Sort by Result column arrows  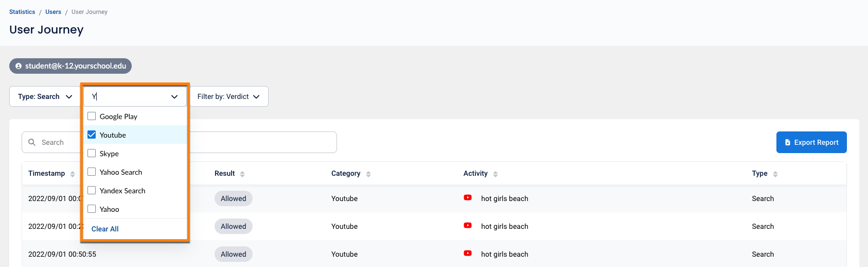coord(242,174)
